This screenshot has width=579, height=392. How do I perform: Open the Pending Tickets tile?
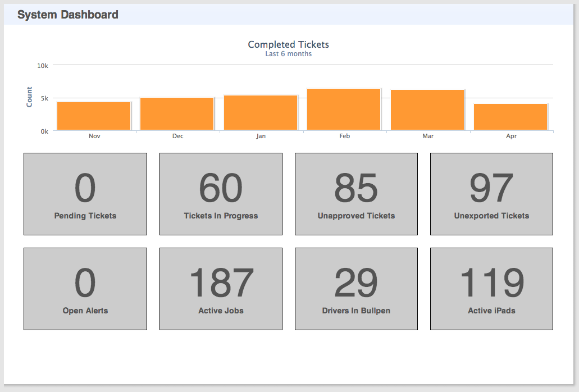pyautogui.click(x=85, y=194)
